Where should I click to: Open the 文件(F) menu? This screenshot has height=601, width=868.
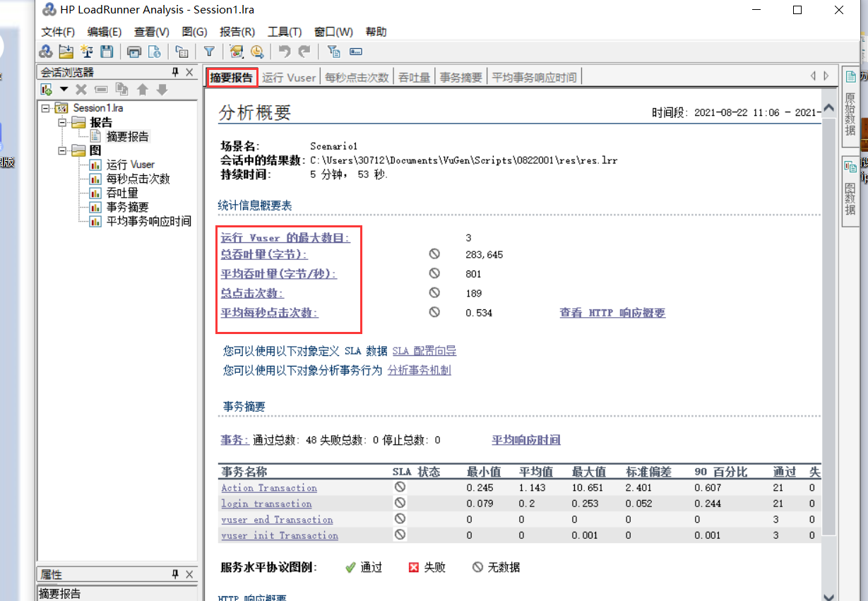tap(58, 32)
